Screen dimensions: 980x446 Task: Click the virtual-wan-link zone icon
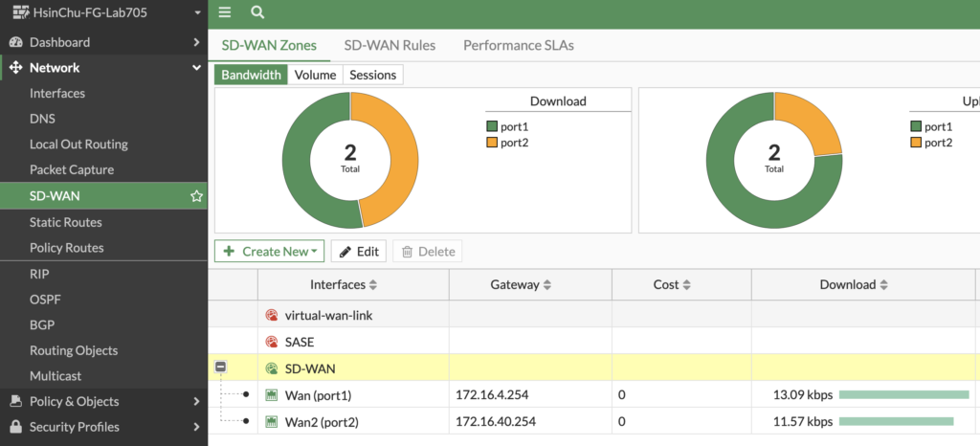point(272,316)
